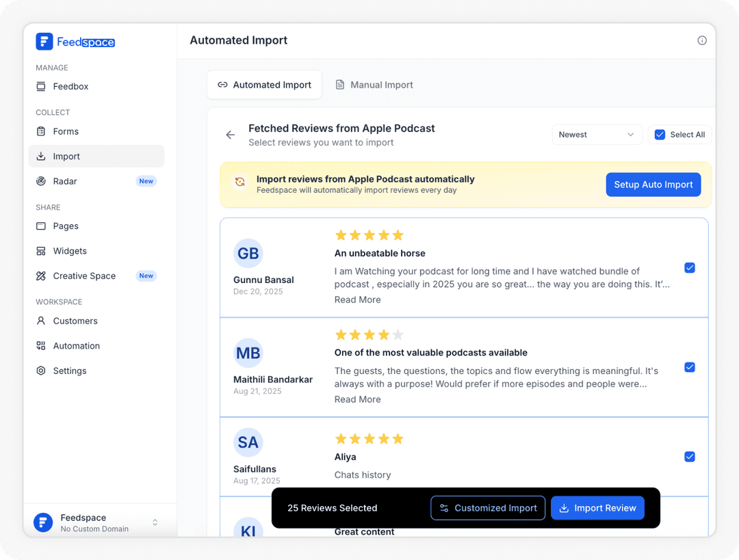Click the document icon on Manual Import tab

(x=340, y=85)
